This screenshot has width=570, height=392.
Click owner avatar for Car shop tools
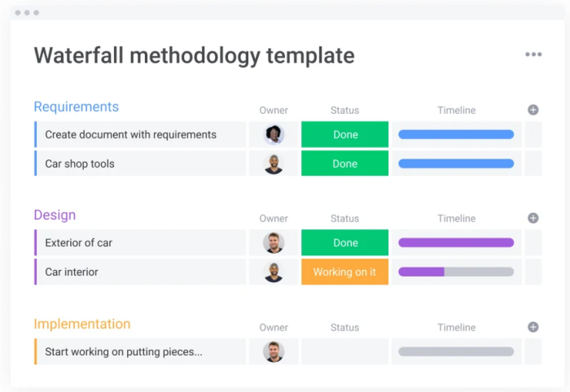(274, 163)
